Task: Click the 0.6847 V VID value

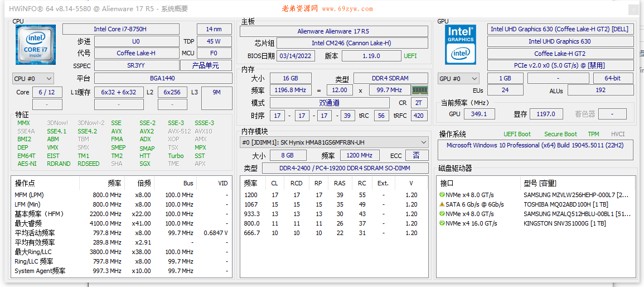Action: (x=216, y=233)
